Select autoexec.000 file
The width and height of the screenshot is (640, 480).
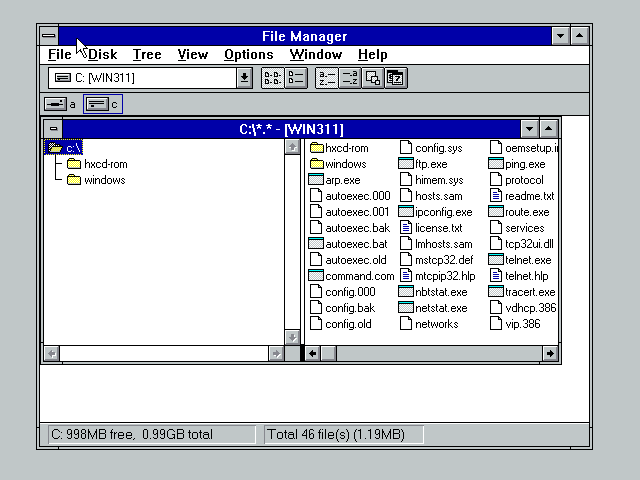[x=350, y=196]
